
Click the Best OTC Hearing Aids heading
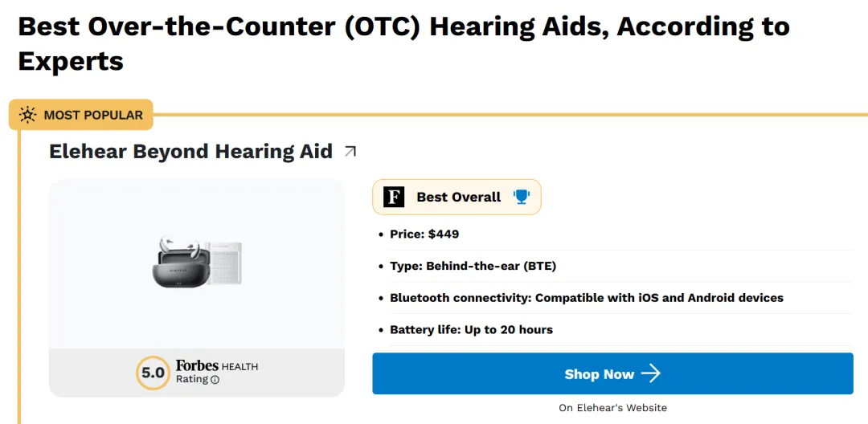click(404, 44)
